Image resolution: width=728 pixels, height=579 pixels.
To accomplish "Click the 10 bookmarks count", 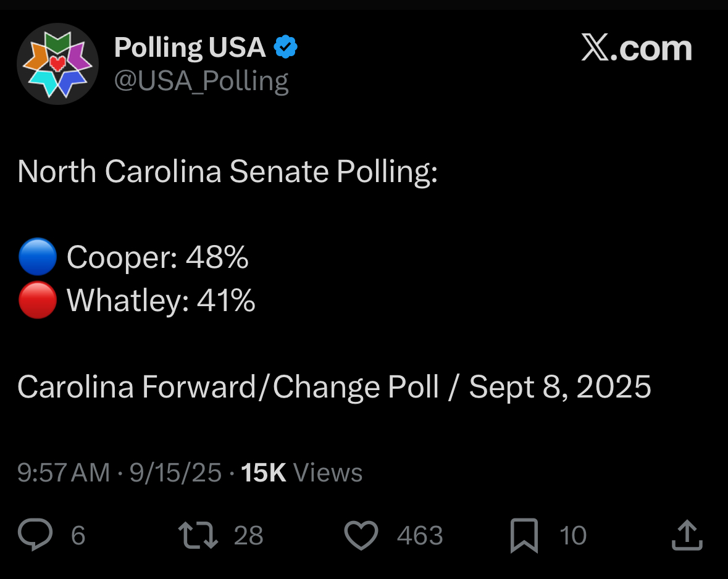I will tap(573, 535).
